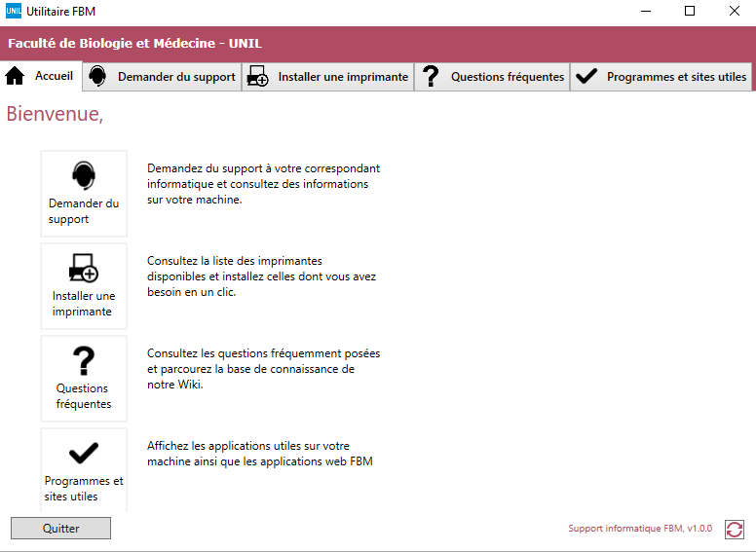
Task: Switch to the Accueil tab
Action: (x=41, y=77)
